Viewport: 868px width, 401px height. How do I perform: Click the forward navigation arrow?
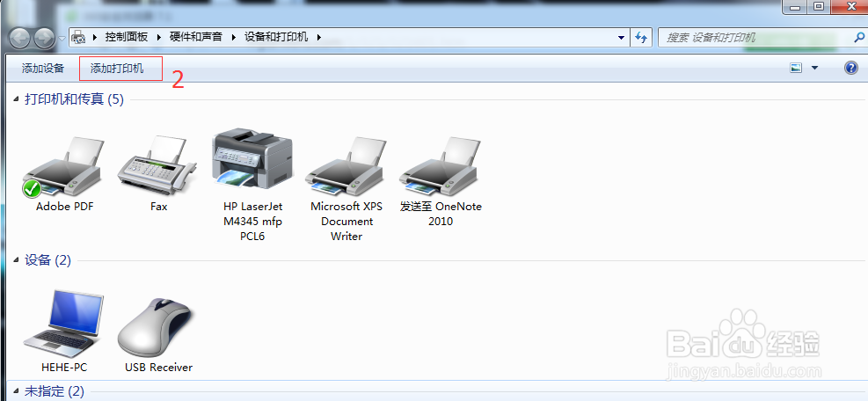click(x=44, y=38)
